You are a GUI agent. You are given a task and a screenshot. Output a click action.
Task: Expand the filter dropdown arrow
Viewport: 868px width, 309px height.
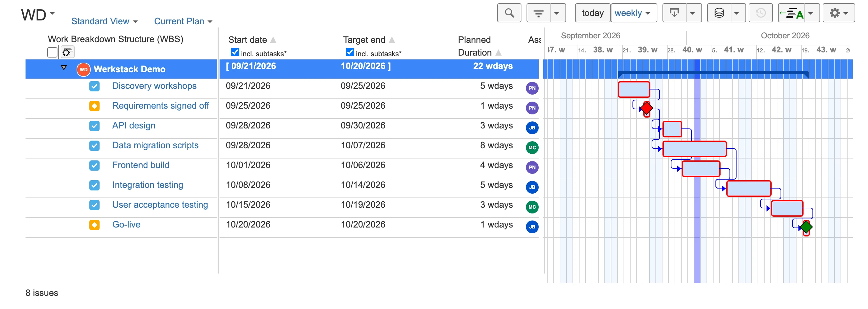tap(557, 13)
